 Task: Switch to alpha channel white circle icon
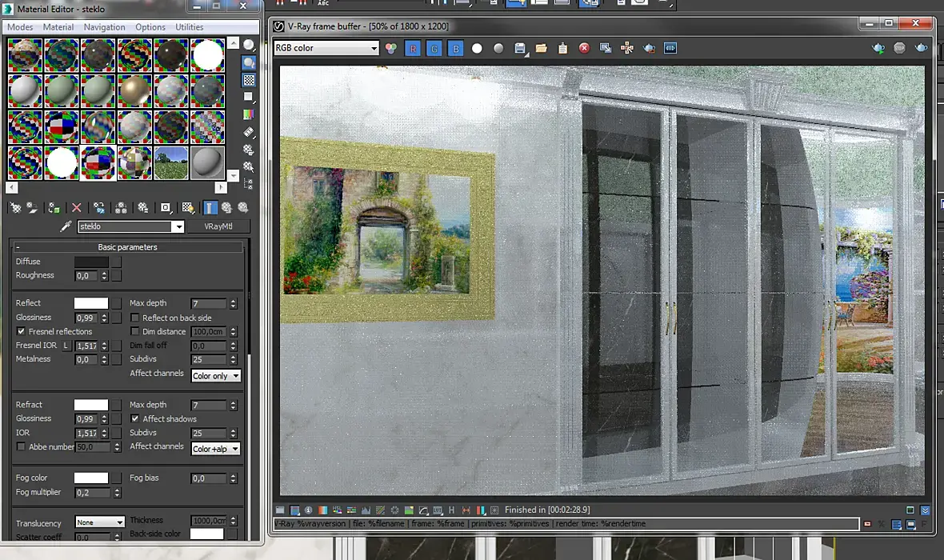[477, 49]
